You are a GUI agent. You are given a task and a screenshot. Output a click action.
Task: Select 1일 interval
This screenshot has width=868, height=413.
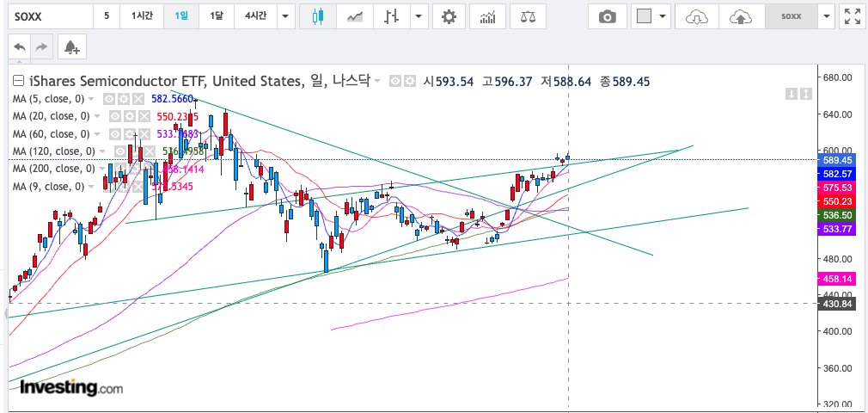(x=181, y=16)
